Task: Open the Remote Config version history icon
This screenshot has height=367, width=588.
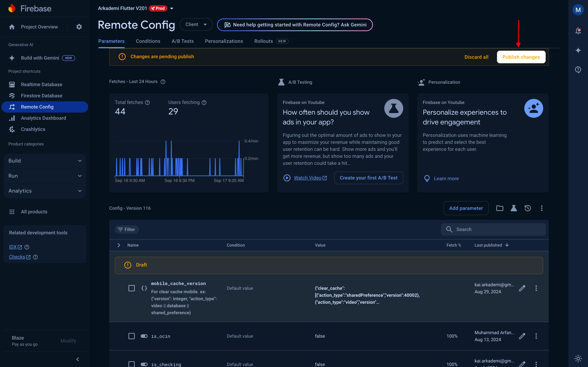Action: click(x=527, y=208)
